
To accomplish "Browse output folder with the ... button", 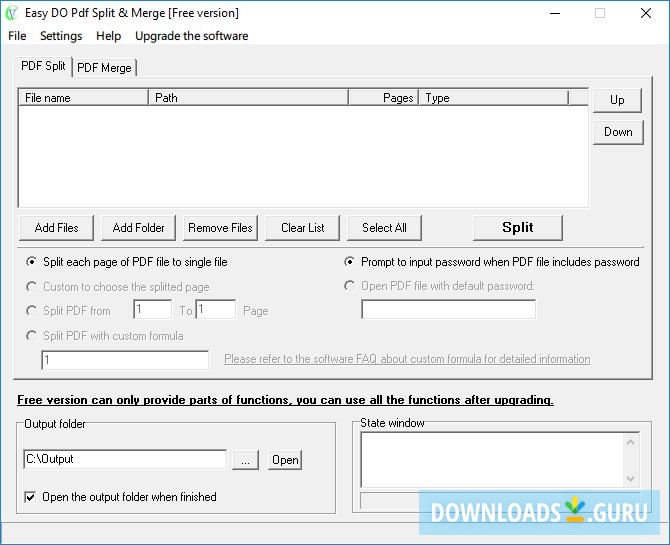I will [245, 460].
